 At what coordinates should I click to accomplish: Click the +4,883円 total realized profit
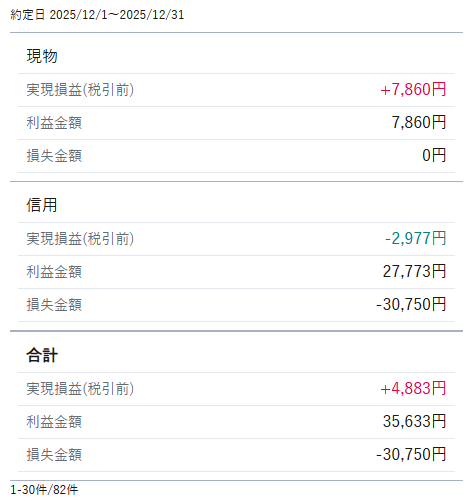coord(413,388)
